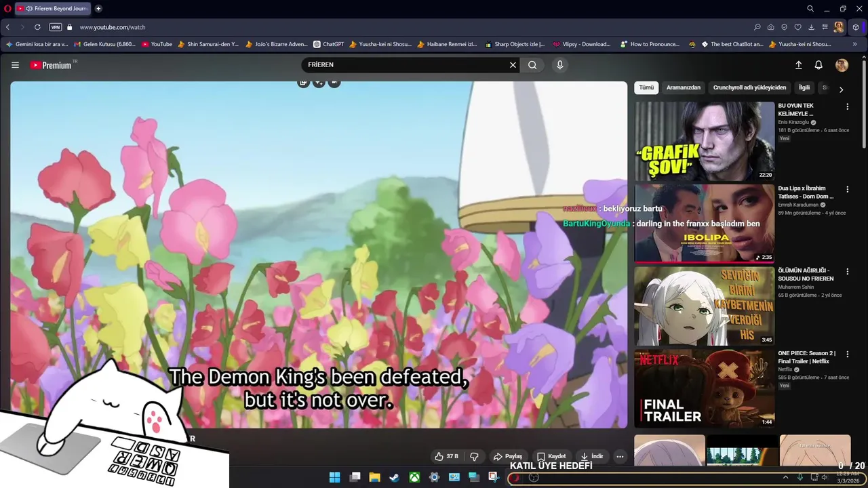Viewport: 868px width, 488px height.
Task: Open the Haibane Renmei izle bookmark
Action: point(447,44)
